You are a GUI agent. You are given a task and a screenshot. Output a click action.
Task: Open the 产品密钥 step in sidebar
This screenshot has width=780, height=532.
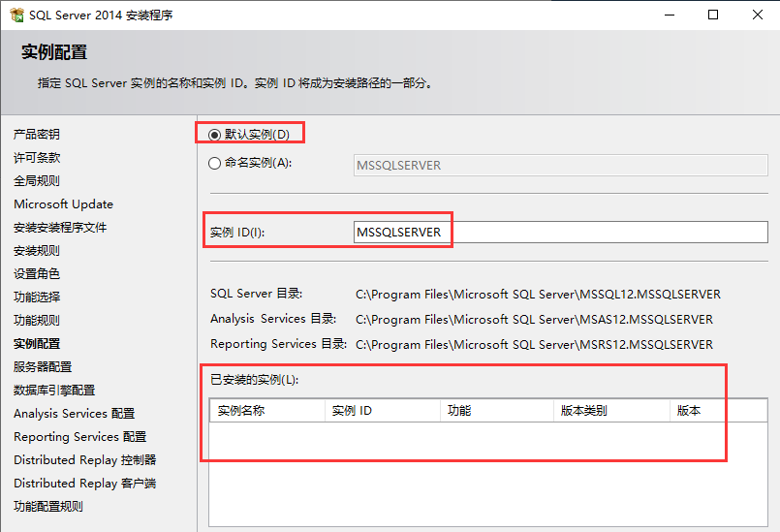tap(37, 135)
